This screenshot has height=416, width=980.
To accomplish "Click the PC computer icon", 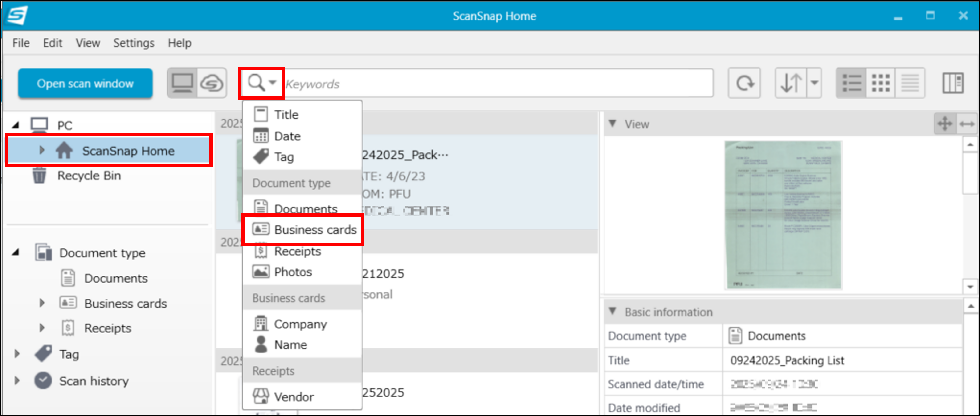I will click(39, 125).
